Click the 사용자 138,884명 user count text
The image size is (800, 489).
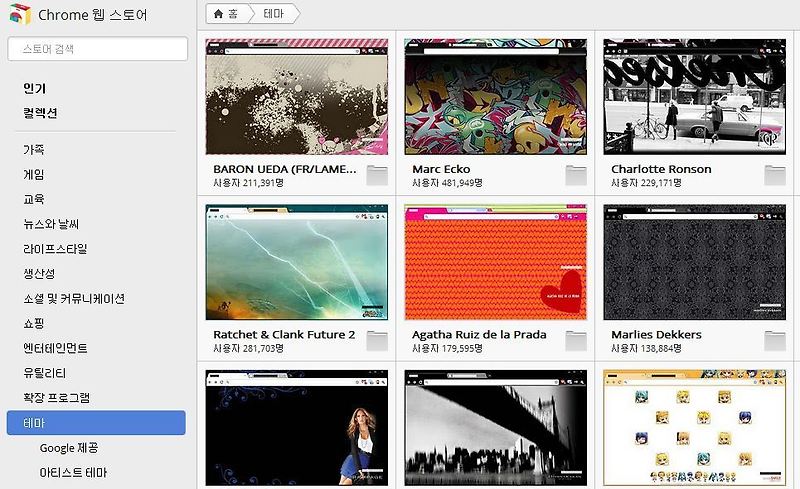point(646,349)
